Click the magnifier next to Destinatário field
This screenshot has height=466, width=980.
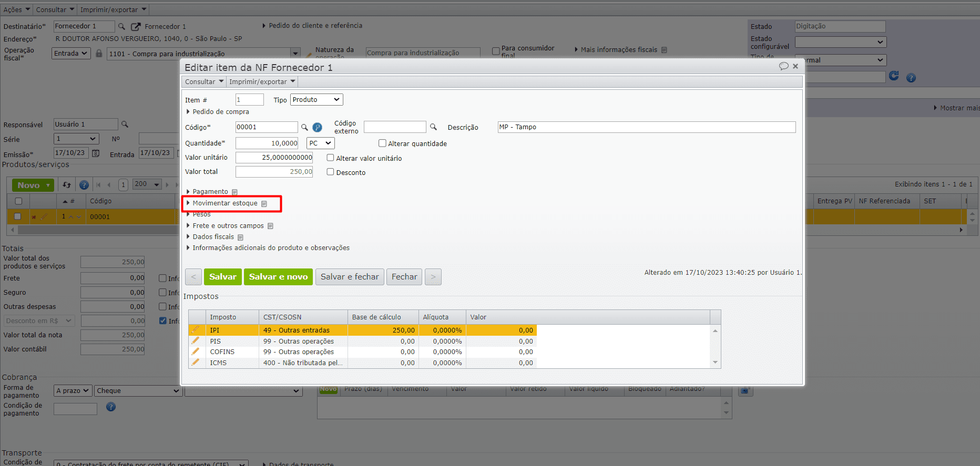click(x=121, y=26)
